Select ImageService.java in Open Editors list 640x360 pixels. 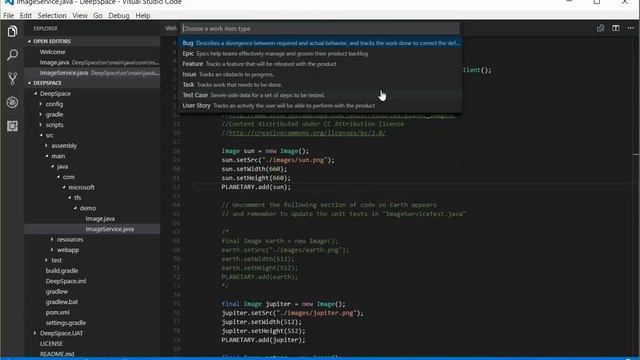(92, 73)
